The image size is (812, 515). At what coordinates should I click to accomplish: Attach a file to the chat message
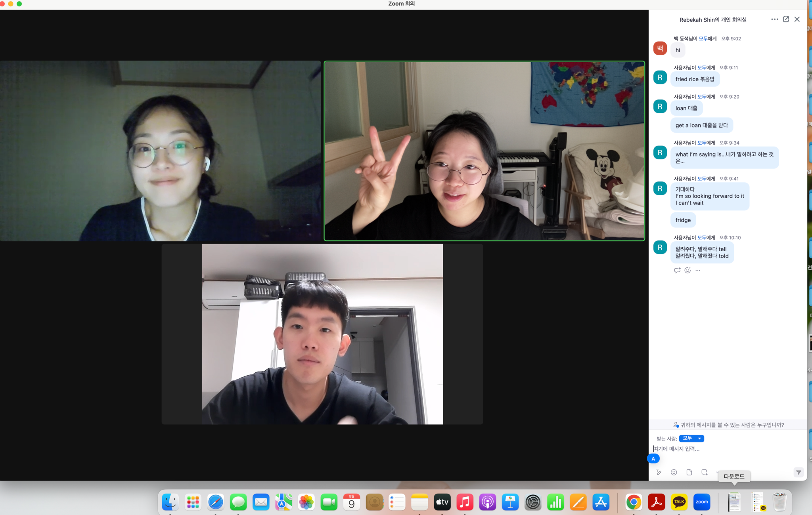(689, 472)
